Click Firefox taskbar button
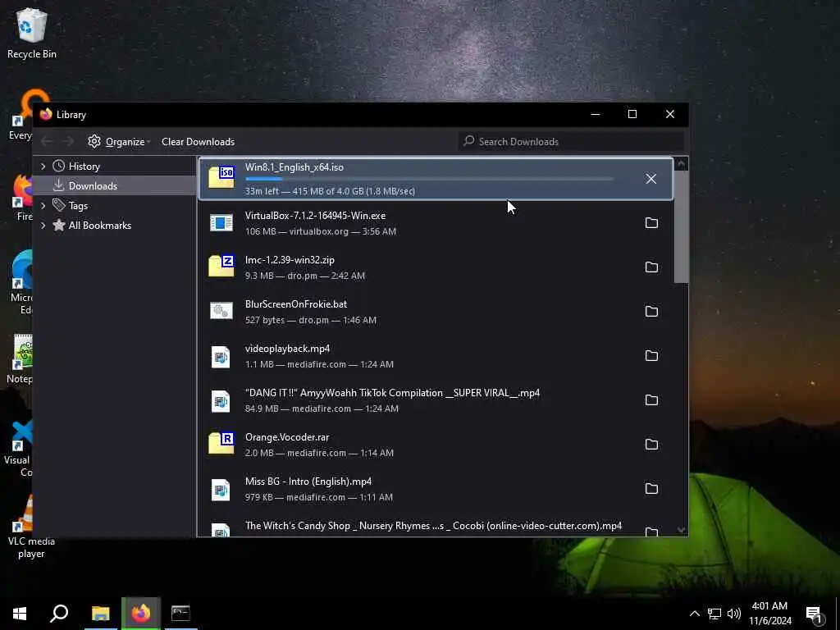The image size is (840, 630). pyautogui.click(x=140, y=613)
